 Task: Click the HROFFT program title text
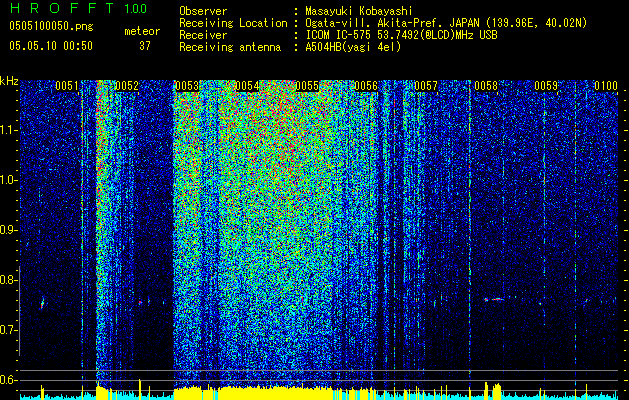pos(62,8)
